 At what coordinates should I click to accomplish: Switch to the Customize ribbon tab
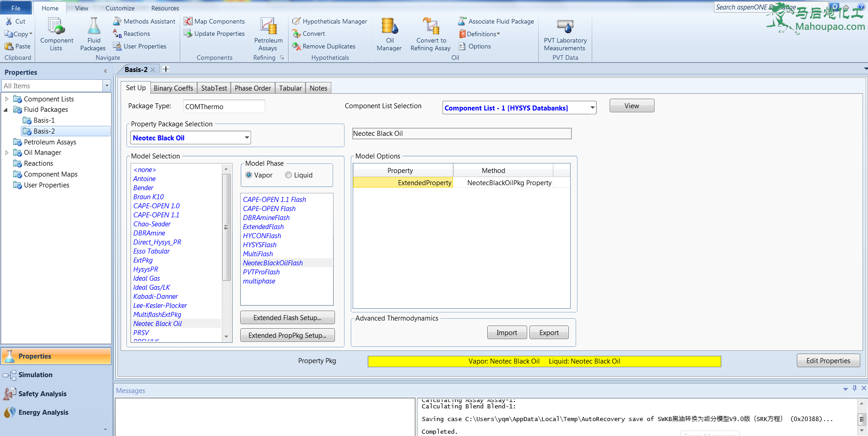120,8
